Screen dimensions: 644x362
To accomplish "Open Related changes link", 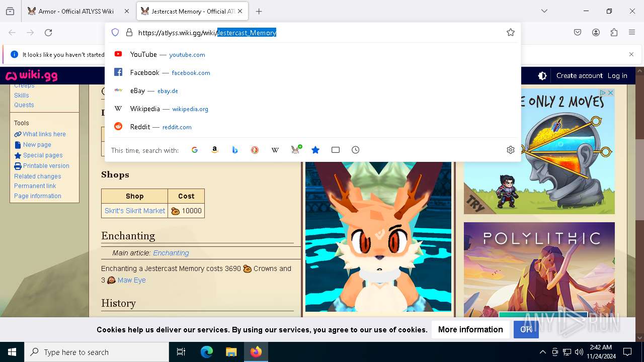I will (x=38, y=176).
